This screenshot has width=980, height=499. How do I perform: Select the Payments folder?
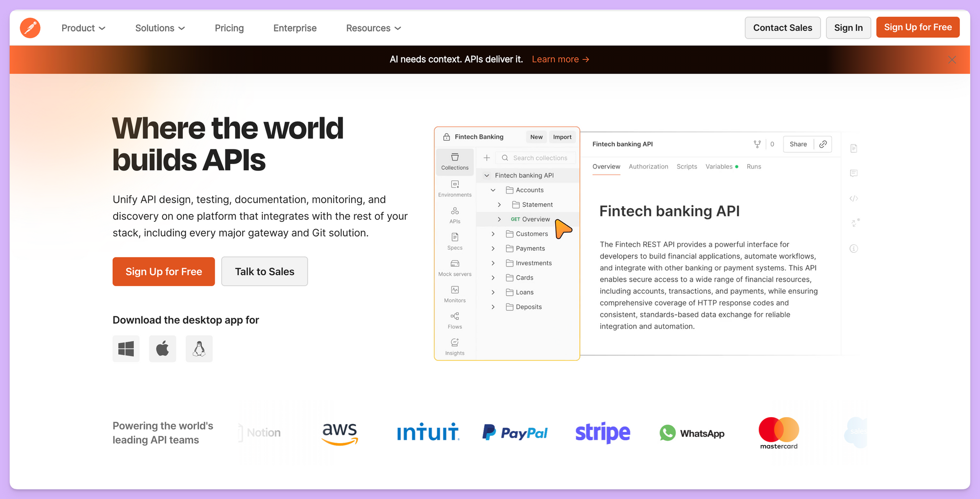click(530, 248)
